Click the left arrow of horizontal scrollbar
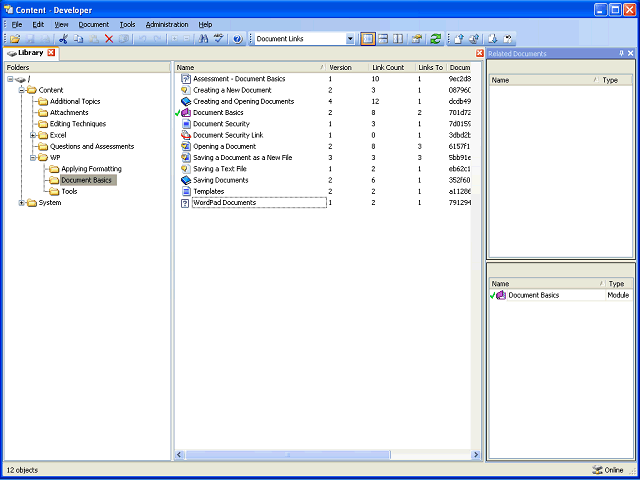Image resolution: width=640 pixels, height=480 pixels. click(180, 454)
